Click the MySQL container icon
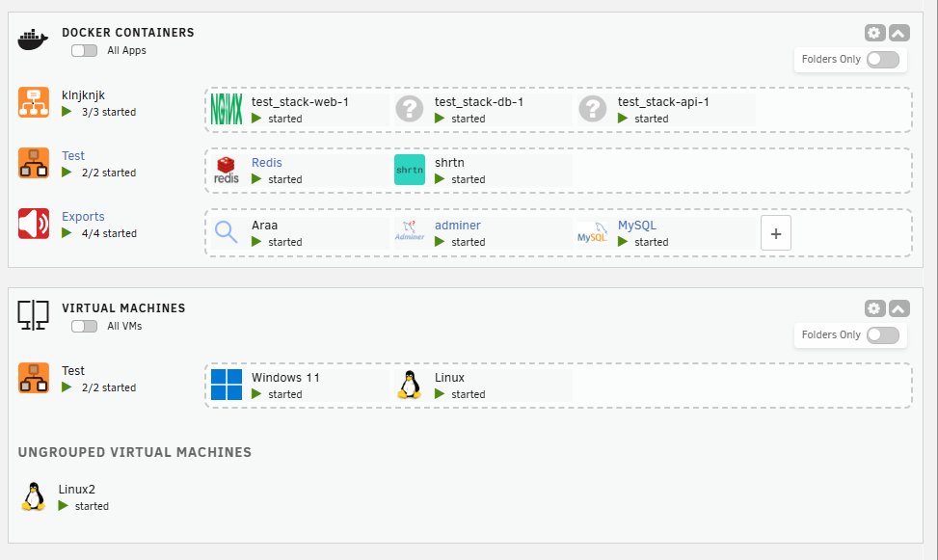This screenshot has height=560, width=938. click(x=592, y=232)
